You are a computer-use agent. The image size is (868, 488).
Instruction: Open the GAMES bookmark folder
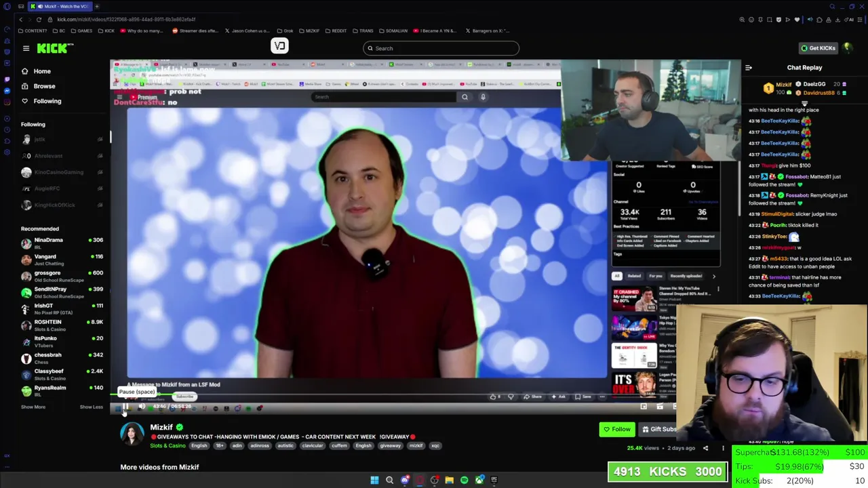(81, 30)
